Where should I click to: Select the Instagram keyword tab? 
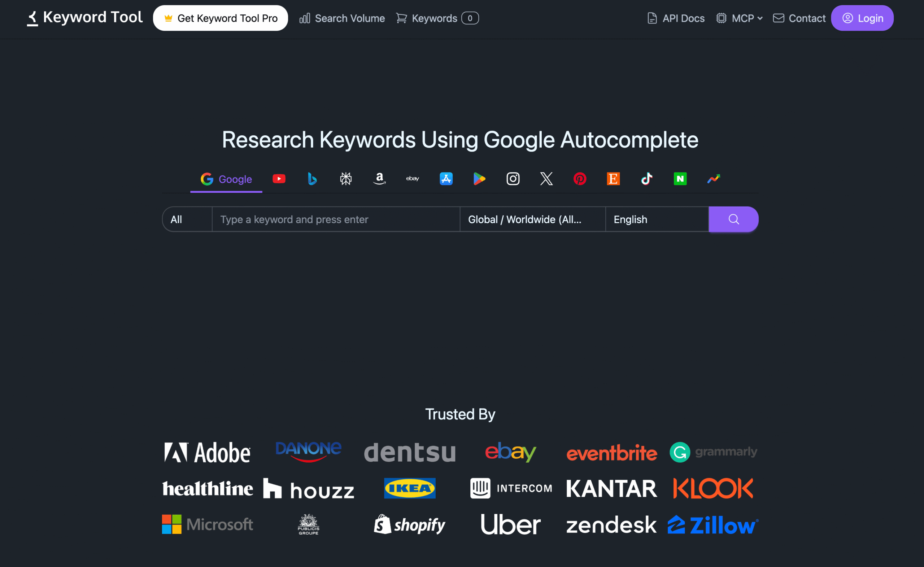click(x=513, y=179)
